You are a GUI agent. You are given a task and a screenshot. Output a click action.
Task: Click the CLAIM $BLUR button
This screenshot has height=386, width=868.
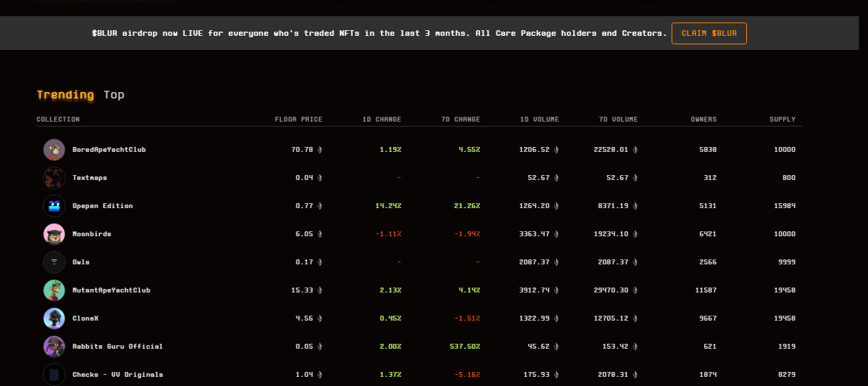709,33
